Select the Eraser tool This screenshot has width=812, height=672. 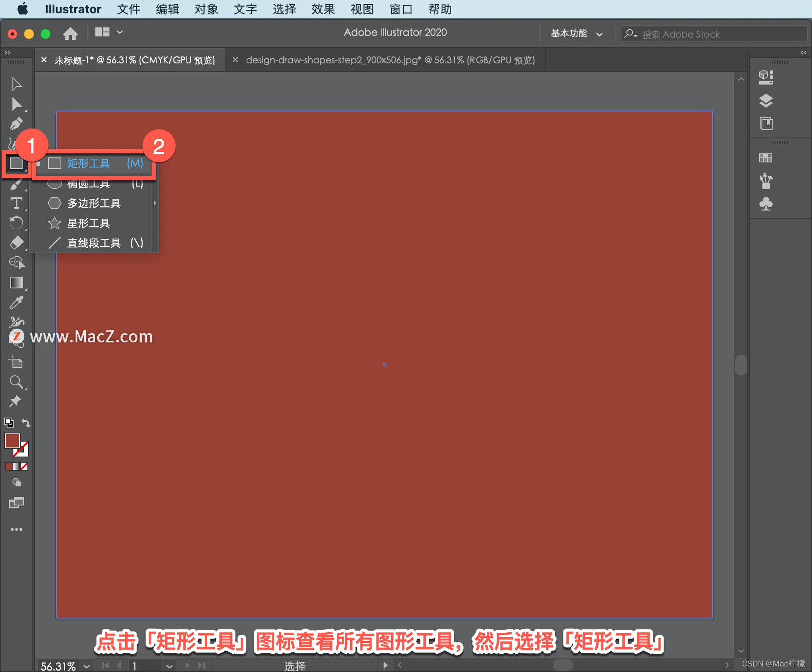tap(17, 243)
